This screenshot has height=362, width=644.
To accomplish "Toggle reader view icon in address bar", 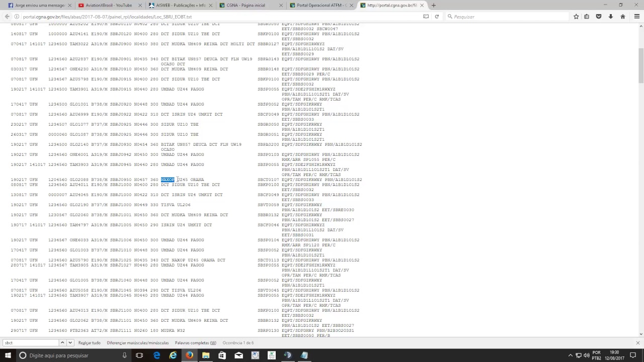I will click(x=426, y=17).
